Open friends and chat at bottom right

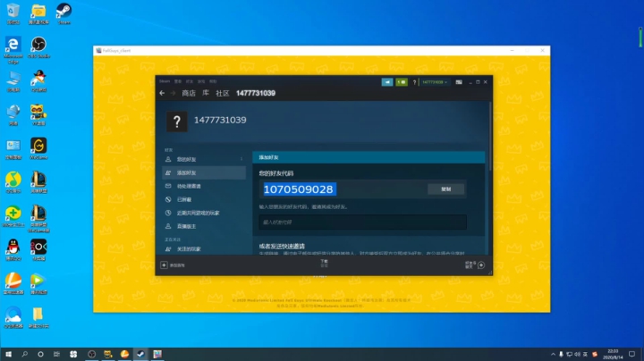point(475,265)
